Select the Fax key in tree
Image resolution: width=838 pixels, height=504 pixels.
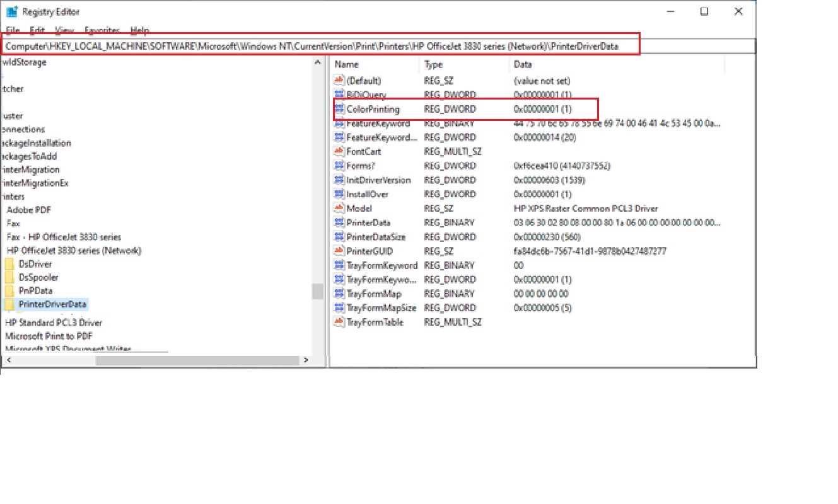13,224
